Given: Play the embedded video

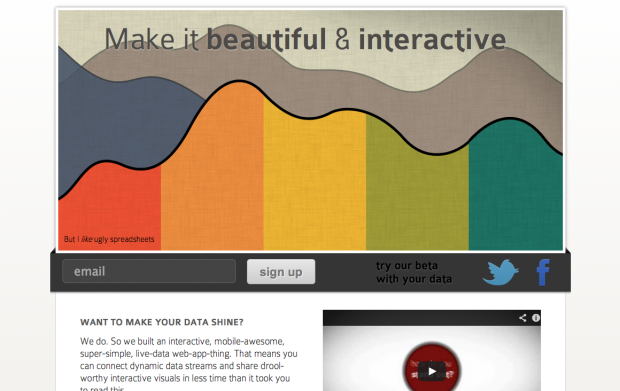Looking at the screenshot, I should (x=432, y=371).
